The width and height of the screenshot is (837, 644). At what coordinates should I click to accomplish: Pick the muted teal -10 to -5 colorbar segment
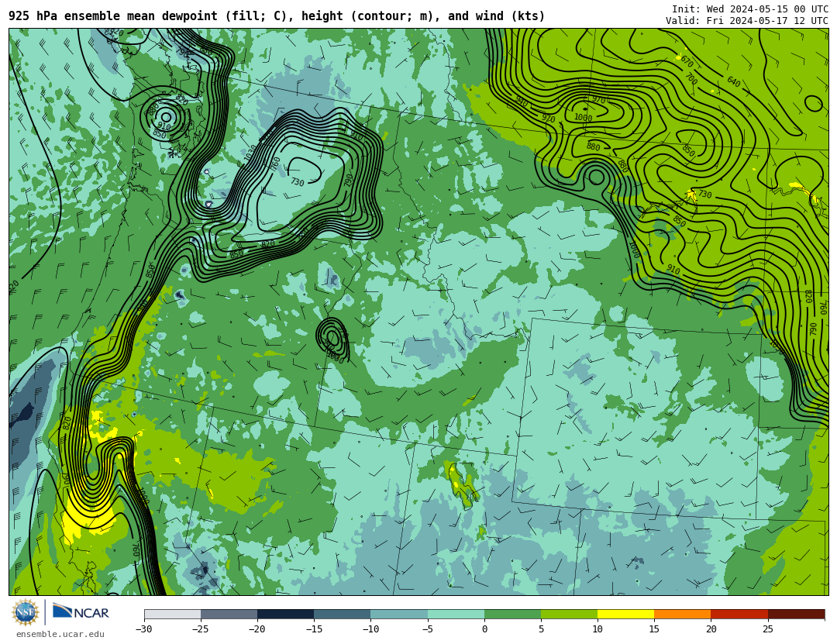[x=399, y=614]
